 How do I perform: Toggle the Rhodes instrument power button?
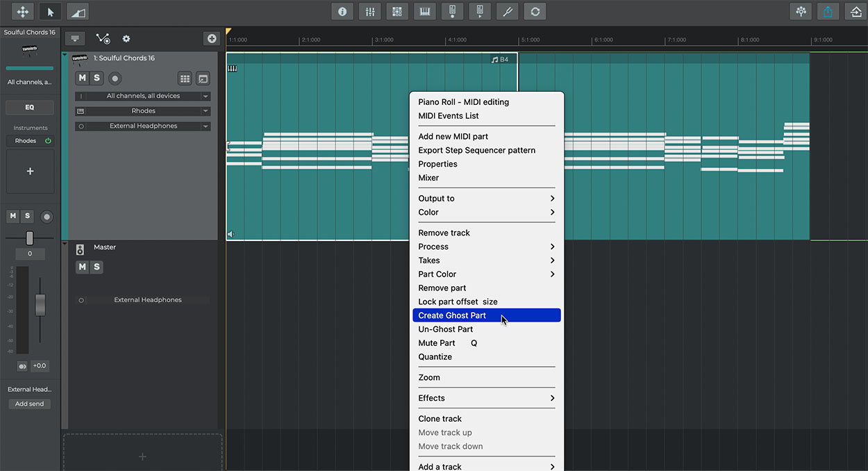point(48,141)
